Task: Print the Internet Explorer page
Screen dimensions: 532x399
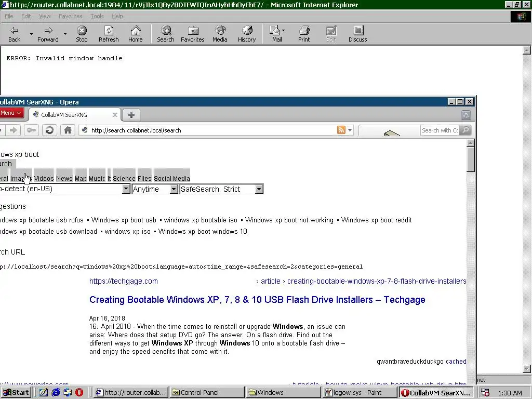Action: click(x=304, y=34)
